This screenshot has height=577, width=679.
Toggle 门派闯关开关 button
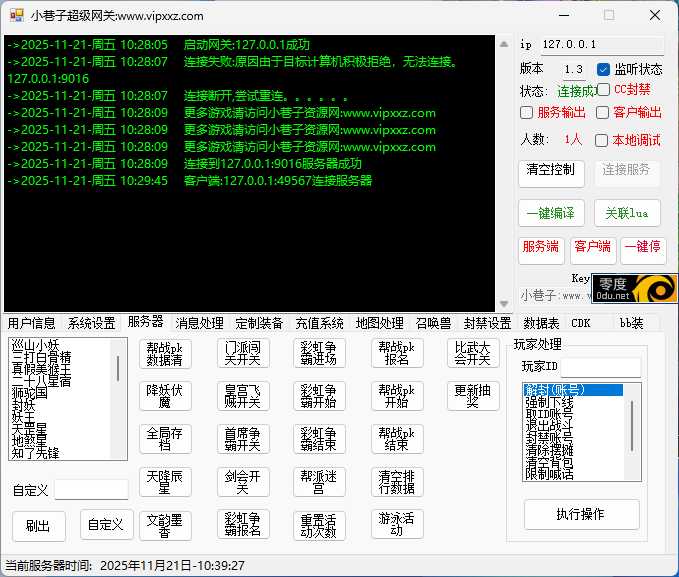pos(243,353)
